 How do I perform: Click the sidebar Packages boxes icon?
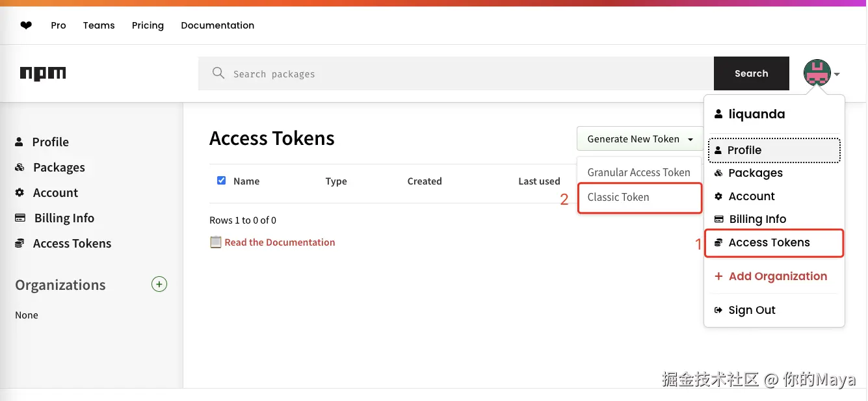[x=20, y=168]
